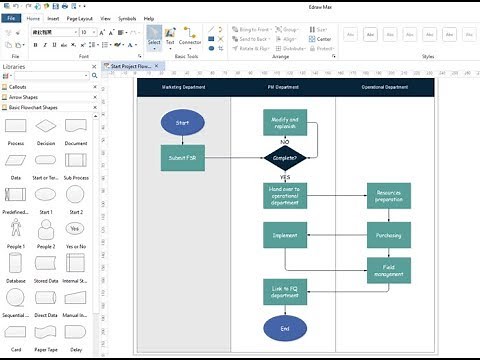Expand the Rotate & Flip options
This screenshot has height=360, width=480.
251,49
